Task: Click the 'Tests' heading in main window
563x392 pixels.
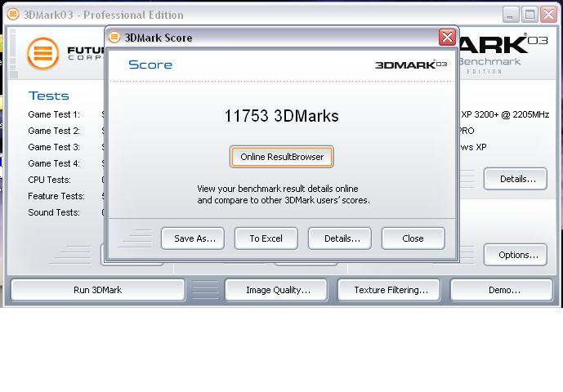Action: coord(49,96)
